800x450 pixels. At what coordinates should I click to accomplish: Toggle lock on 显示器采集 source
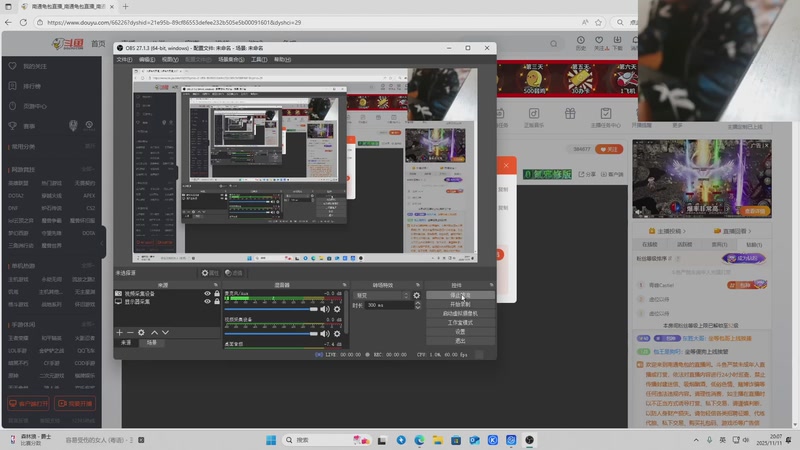(x=217, y=302)
